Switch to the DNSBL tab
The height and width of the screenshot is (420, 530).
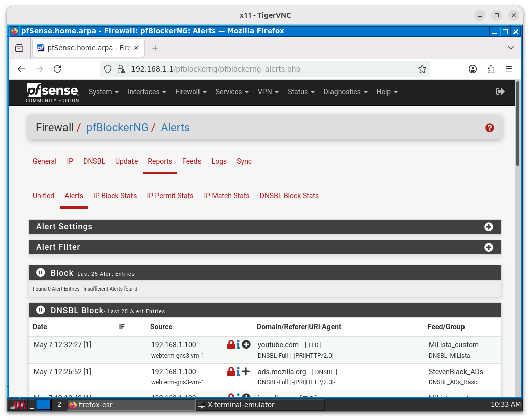94,161
